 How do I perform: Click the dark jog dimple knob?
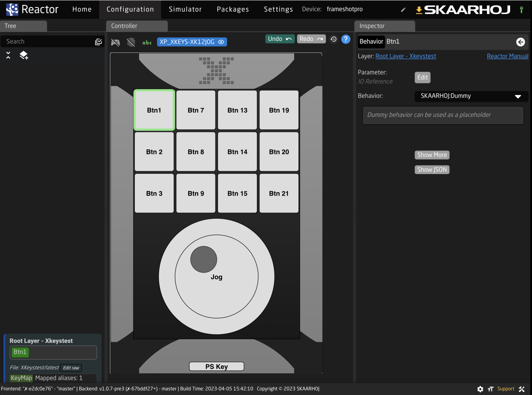[x=204, y=259]
